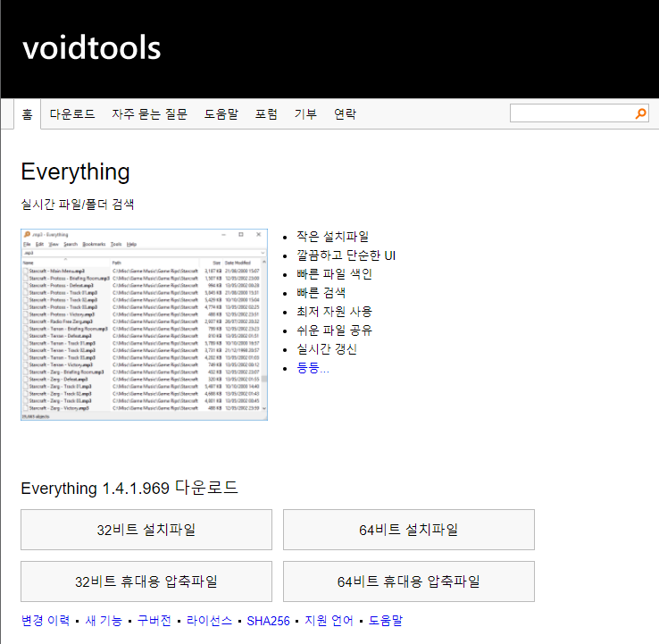Click the orange search magnifier icon

point(640,113)
